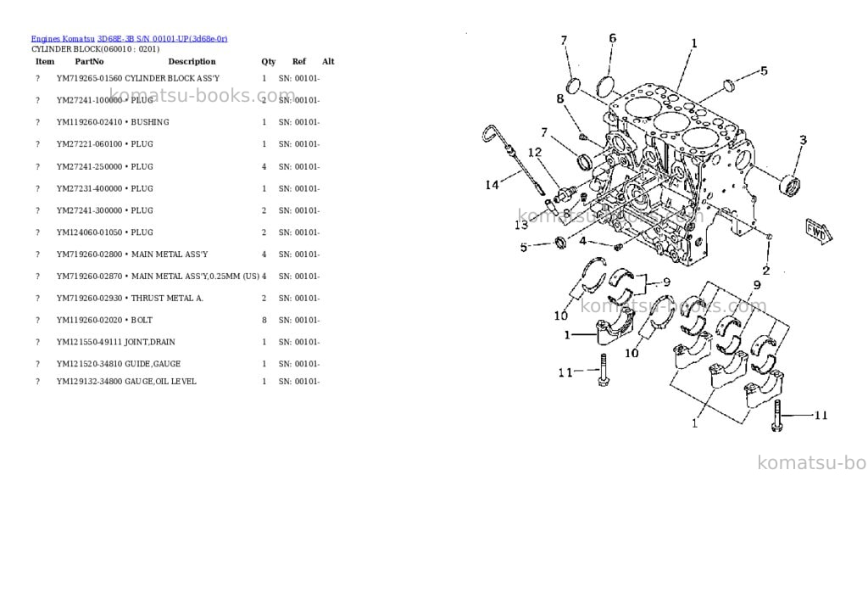
Task: Select part number YM27241-300000
Action: [x=89, y=210]
